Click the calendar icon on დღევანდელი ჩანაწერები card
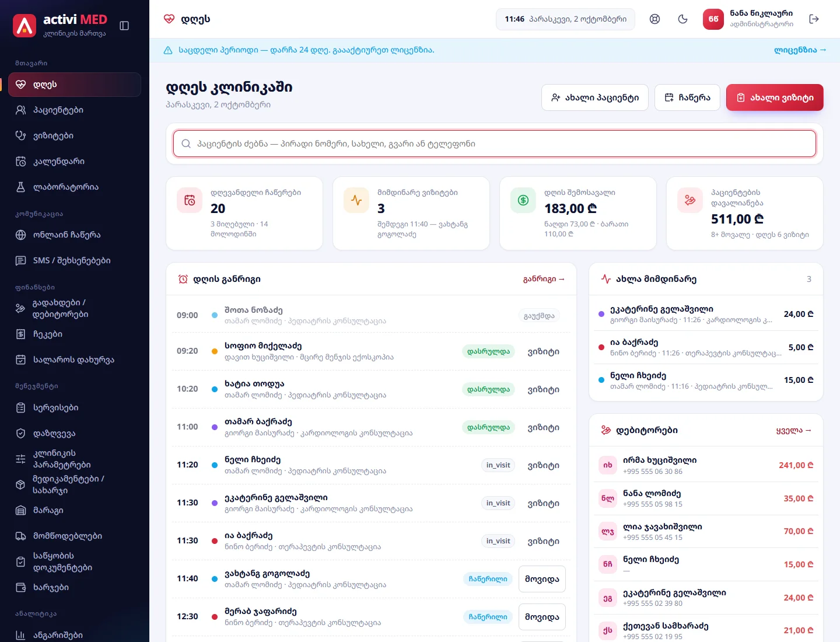The image size is (840, 642). coord(190,200)
